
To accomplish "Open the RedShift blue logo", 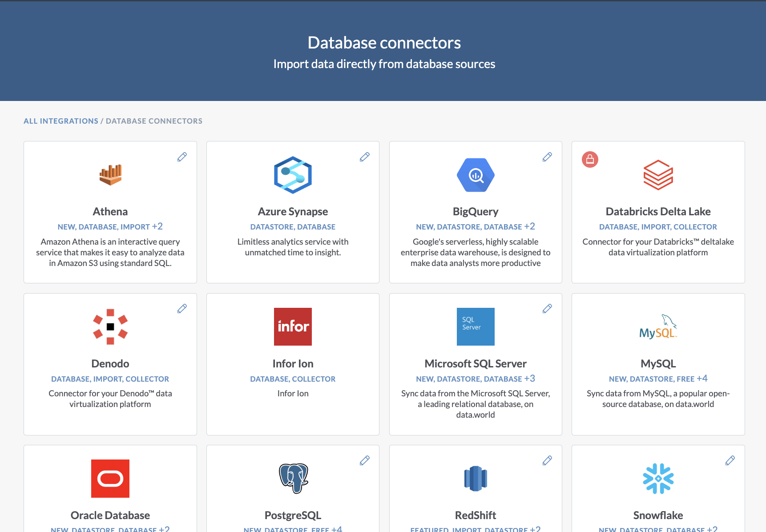I will coord(476,479).
